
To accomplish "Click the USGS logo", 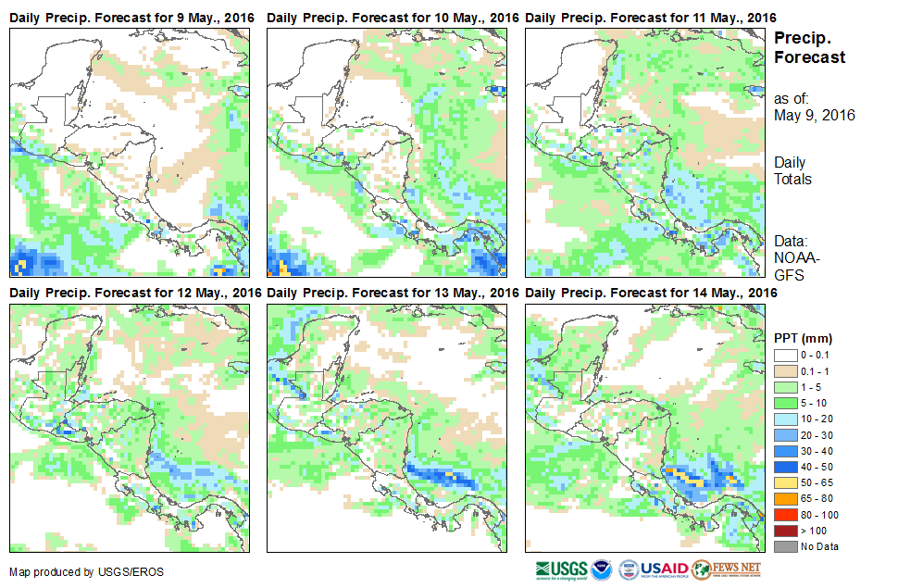I will click(x=562, y=569).
